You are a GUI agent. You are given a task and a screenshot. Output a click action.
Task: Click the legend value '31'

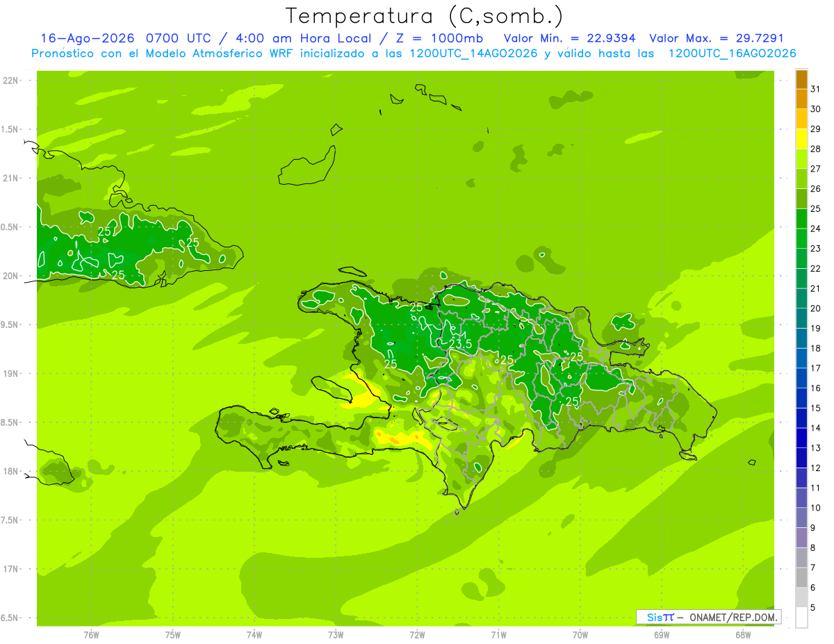(815, 89)
